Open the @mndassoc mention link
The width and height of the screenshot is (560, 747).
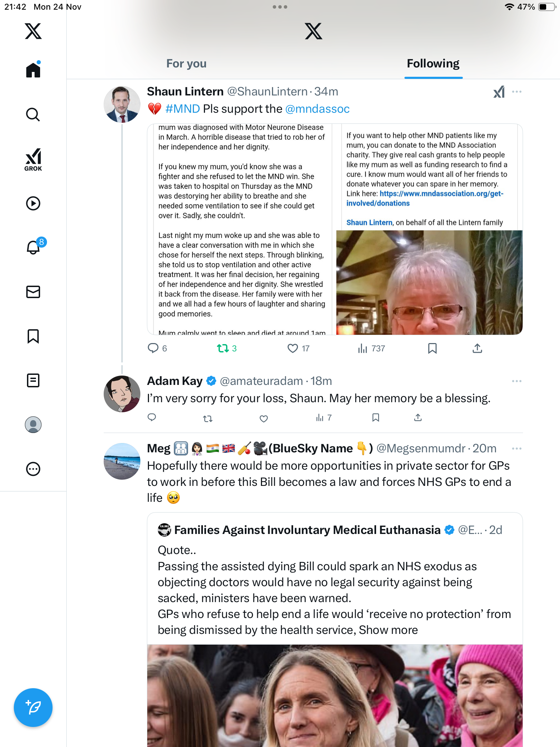click(317, 109)
